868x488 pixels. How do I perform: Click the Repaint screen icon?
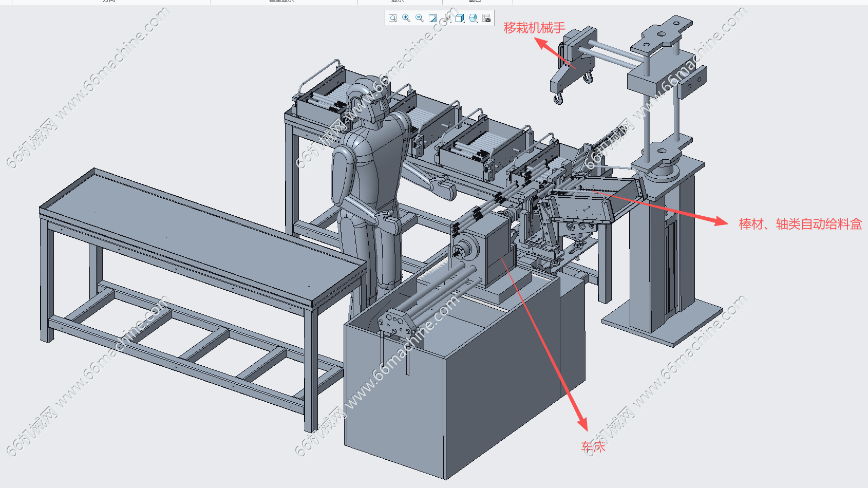click(433, 18)
